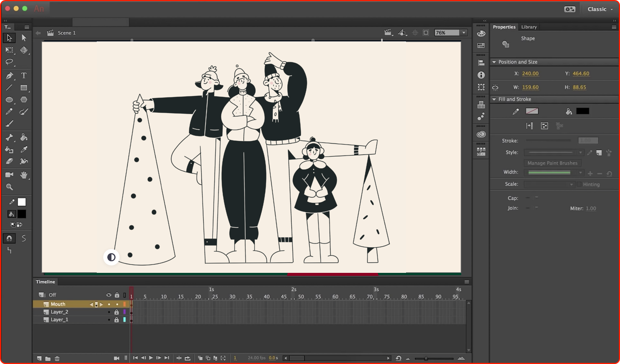This screenshot has height=364, width=620.
Task: Select the Paint Bucket tool
Action: 24,137
